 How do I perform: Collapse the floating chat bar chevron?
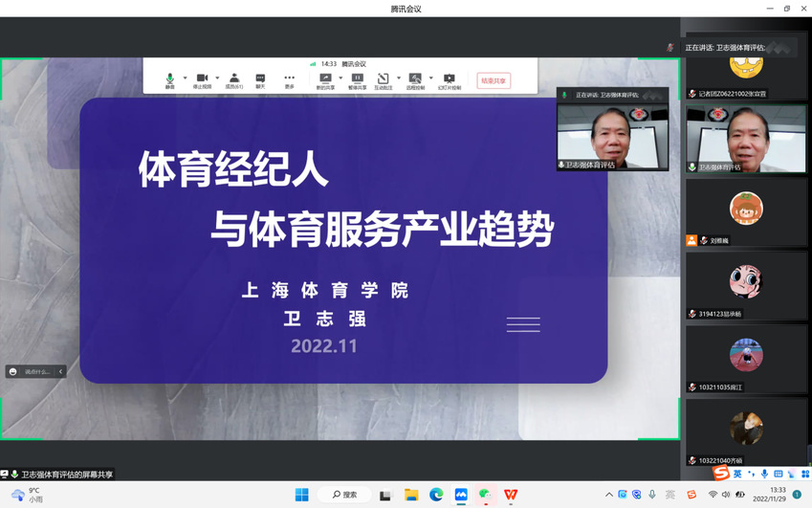60,371
